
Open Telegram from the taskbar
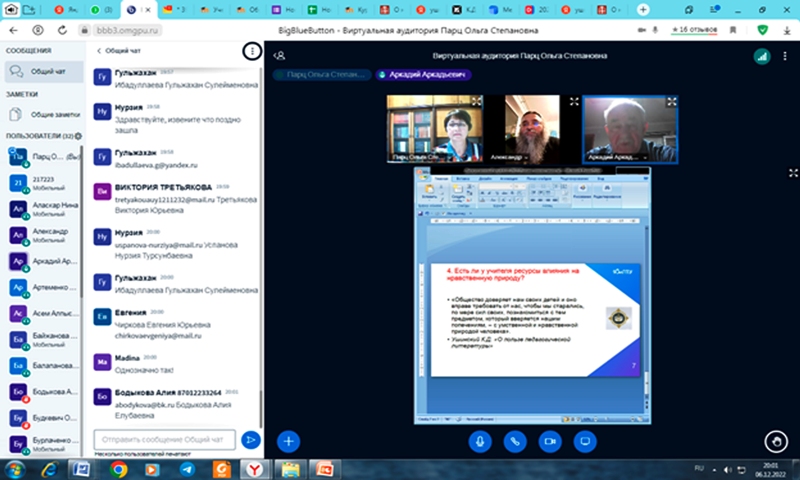click(x=187, y=469)
